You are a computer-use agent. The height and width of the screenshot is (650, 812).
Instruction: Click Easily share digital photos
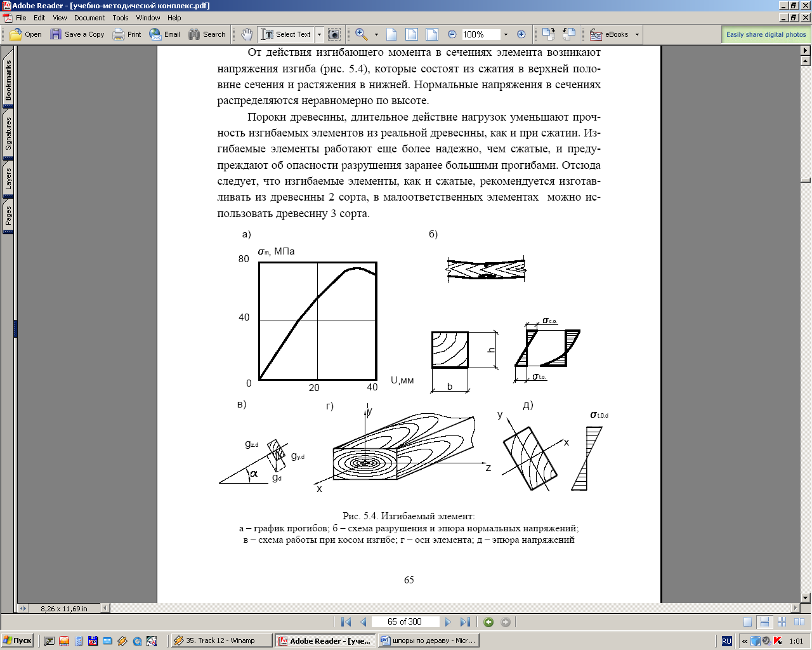[766, 34]
